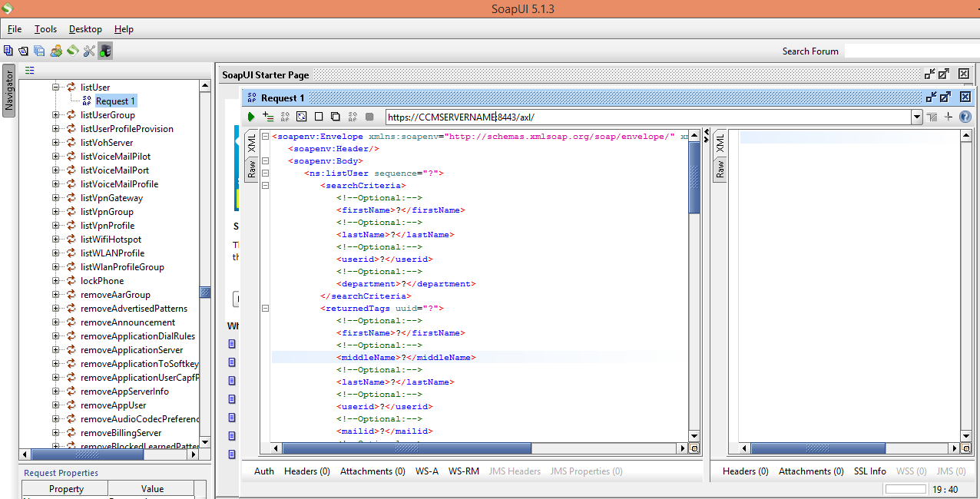Import an existing SoapUI project
The image size is (980, 499).
(23, 49)
